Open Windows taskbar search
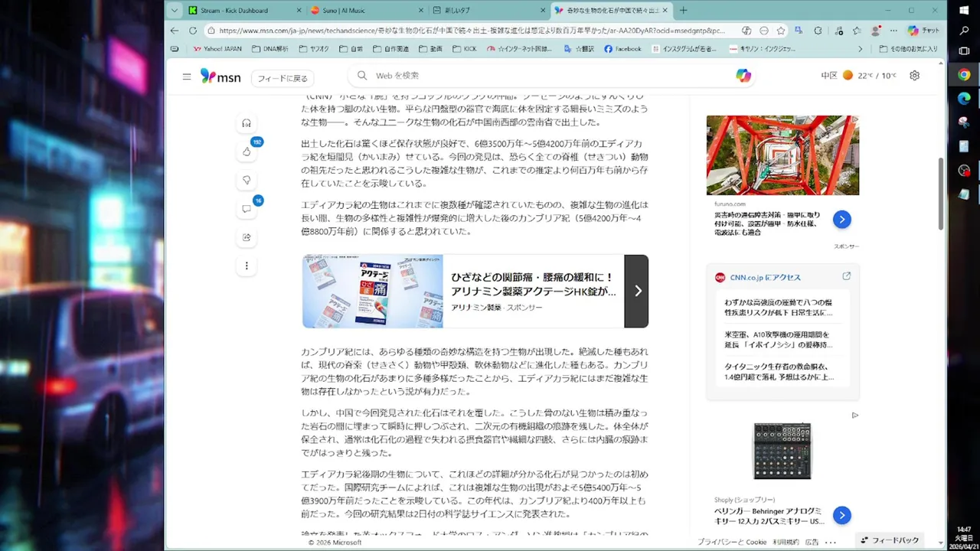 click(x=964, y=31)
